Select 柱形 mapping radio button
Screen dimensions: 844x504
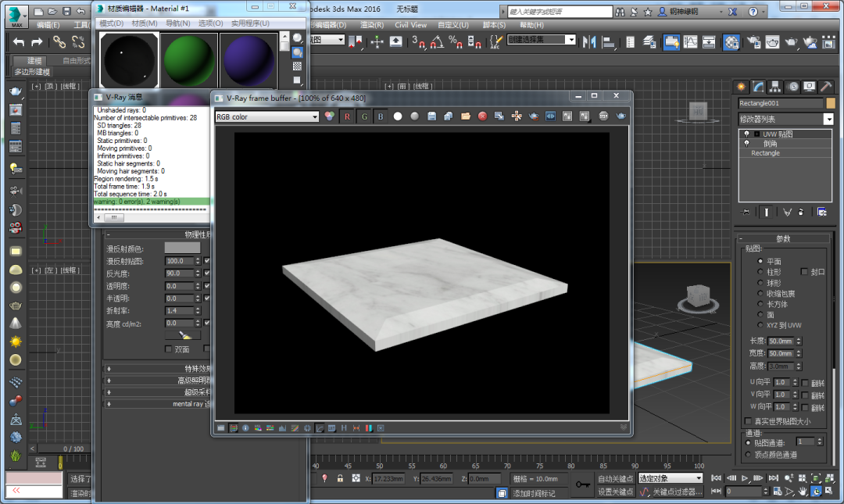[x=760, y=272]
